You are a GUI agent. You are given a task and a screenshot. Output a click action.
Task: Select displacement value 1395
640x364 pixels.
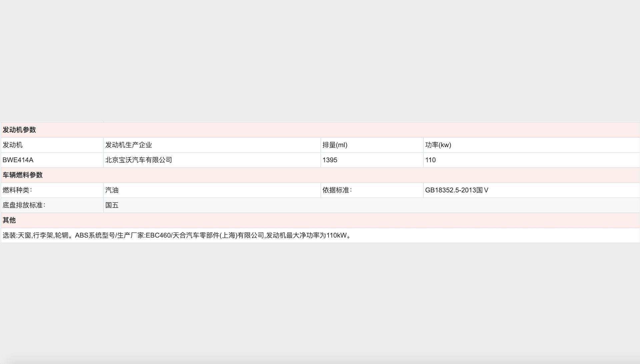330,160
